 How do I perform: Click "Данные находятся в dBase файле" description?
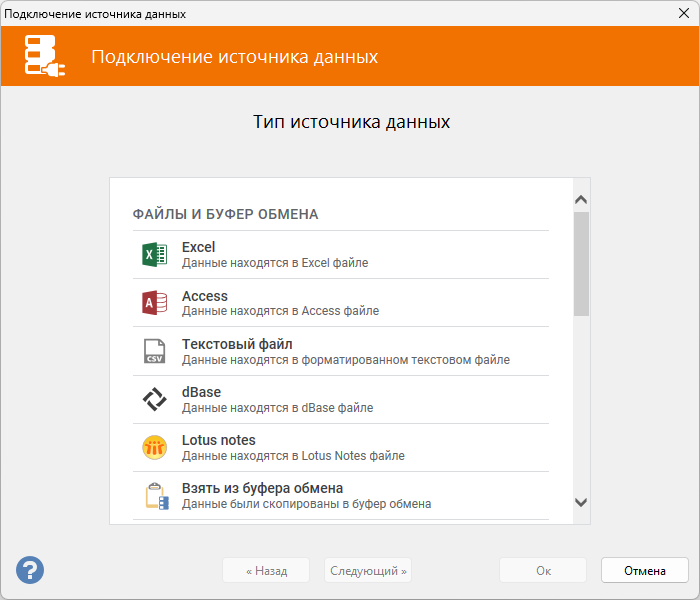(x=277, y=408)
